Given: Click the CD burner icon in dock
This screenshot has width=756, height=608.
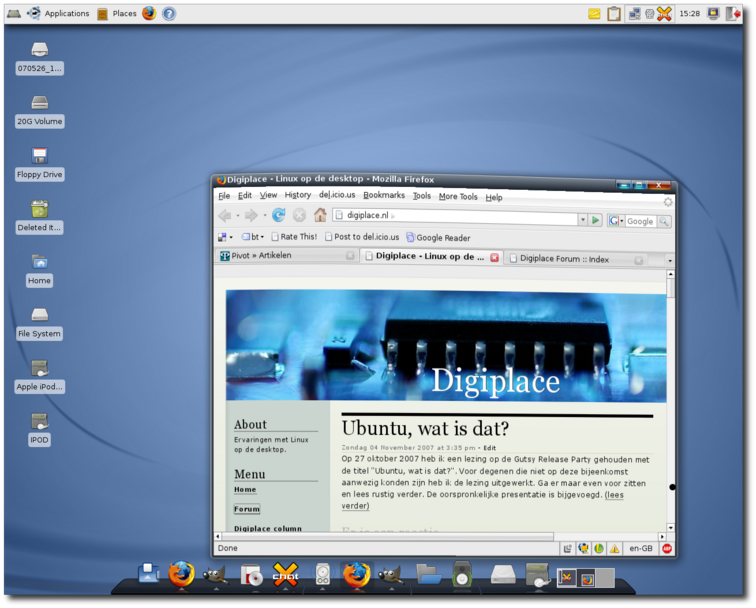Looking at the screenshot, I should pos(251,575).
